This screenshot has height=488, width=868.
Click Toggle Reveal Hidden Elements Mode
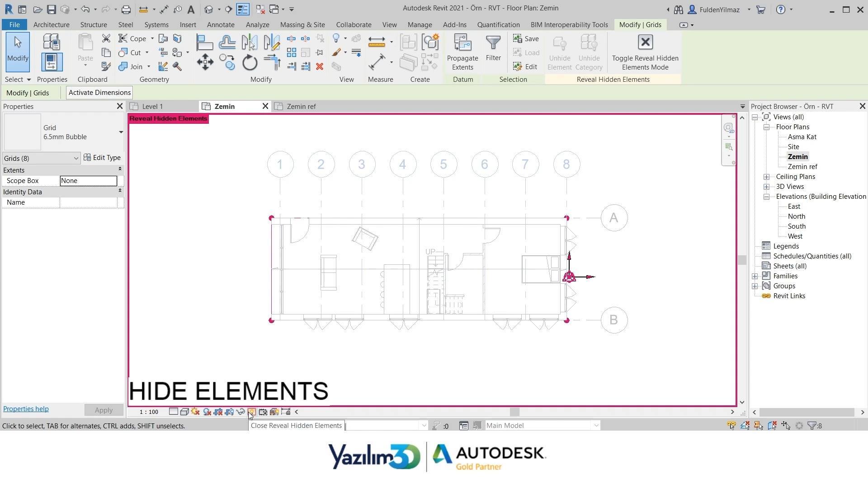click(x=645, y=52)
